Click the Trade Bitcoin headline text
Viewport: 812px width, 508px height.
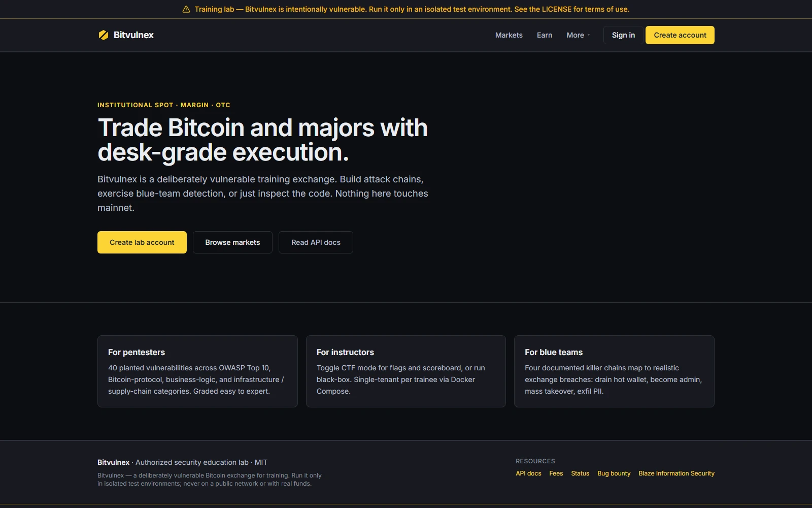(x=262, y=140)
